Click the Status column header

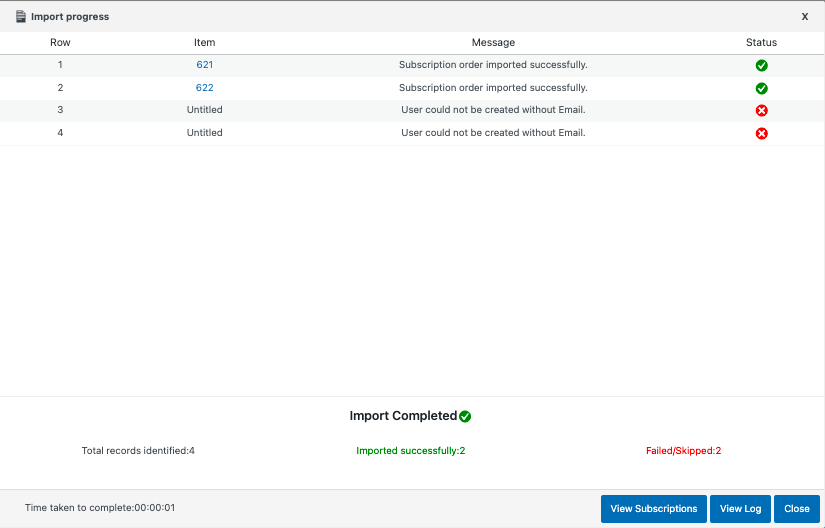click(761, 43)
